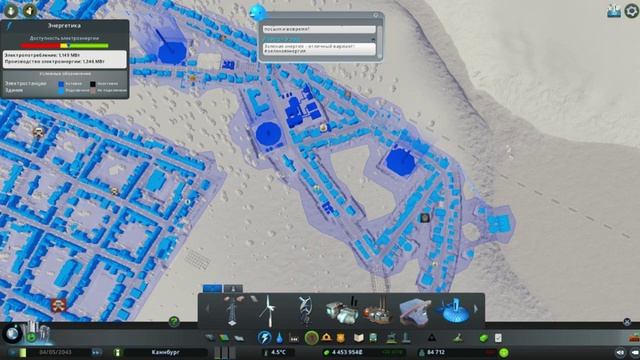640x360 pixels.
Task: Click the electricity availability color bar
Action: point(65,46)
